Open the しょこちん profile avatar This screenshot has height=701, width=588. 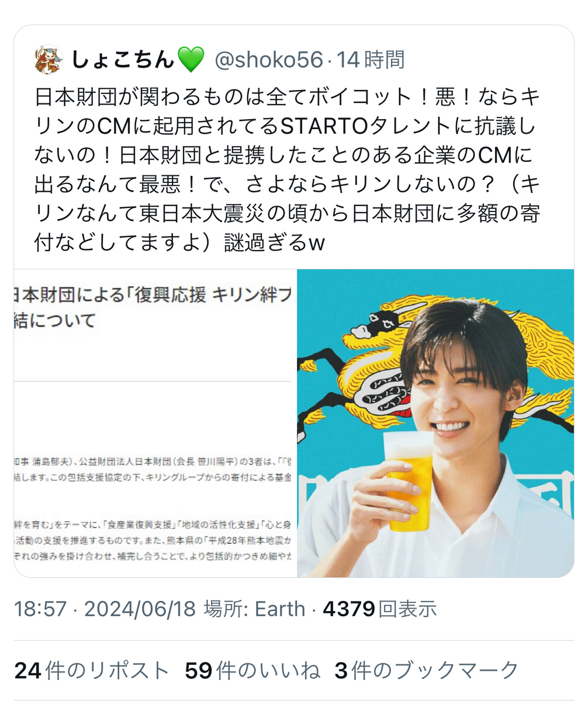49,60
